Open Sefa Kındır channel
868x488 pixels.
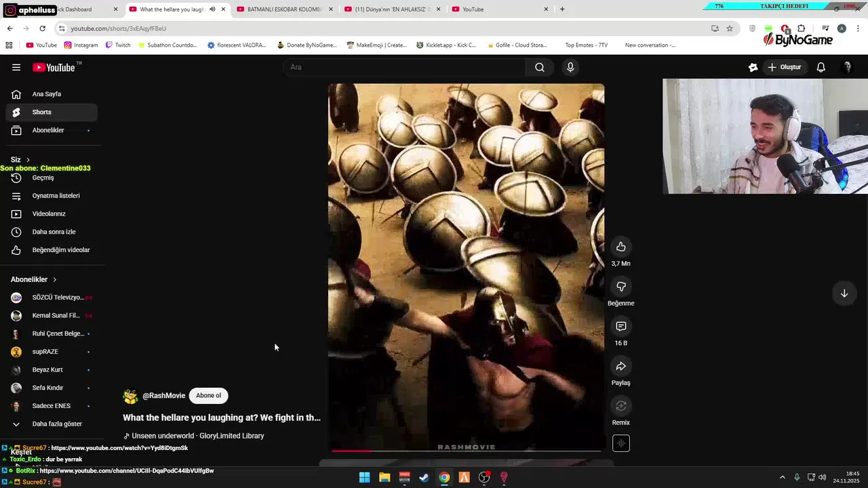pos(52,388)
